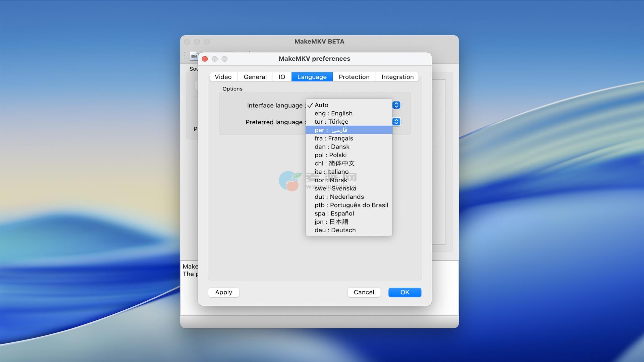This screenshot has width=644, height=362.
Task: Choose deu : Deutsch language entry
Action: 335,230
